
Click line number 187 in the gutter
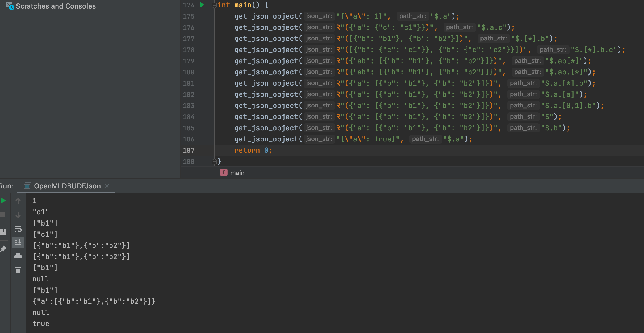point(189,151)
